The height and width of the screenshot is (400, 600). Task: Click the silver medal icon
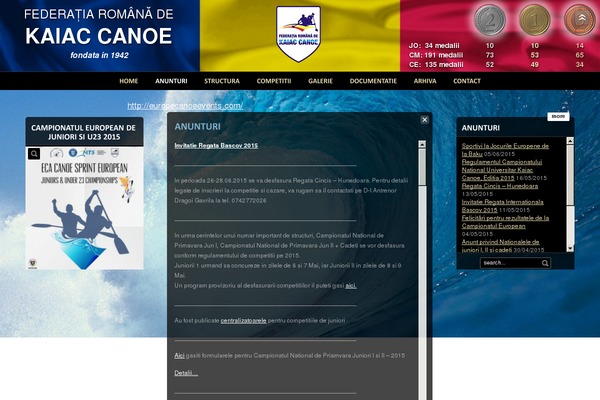point(490,20)
